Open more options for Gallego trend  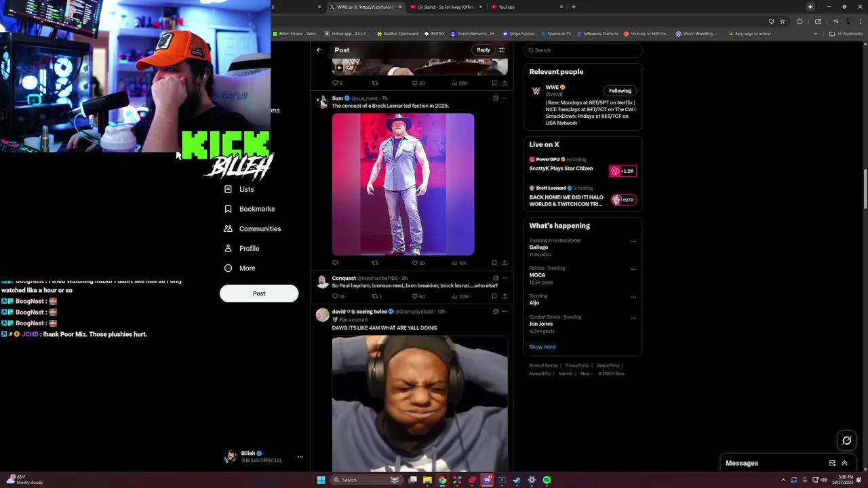pos(633,241)
